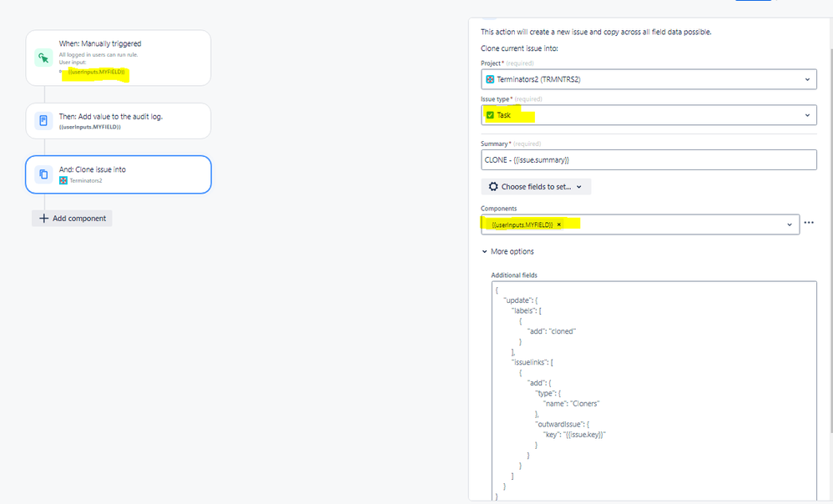Select the And: Clone issue into card
833x504 pixels.
[119, 174]
